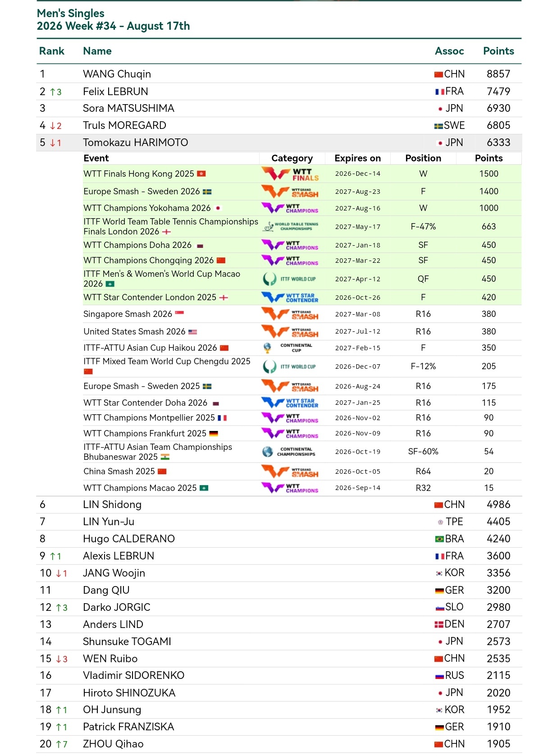
Task: Click WTT Champions logo for Montpellier 2025
Action: [x=290, y=418]
